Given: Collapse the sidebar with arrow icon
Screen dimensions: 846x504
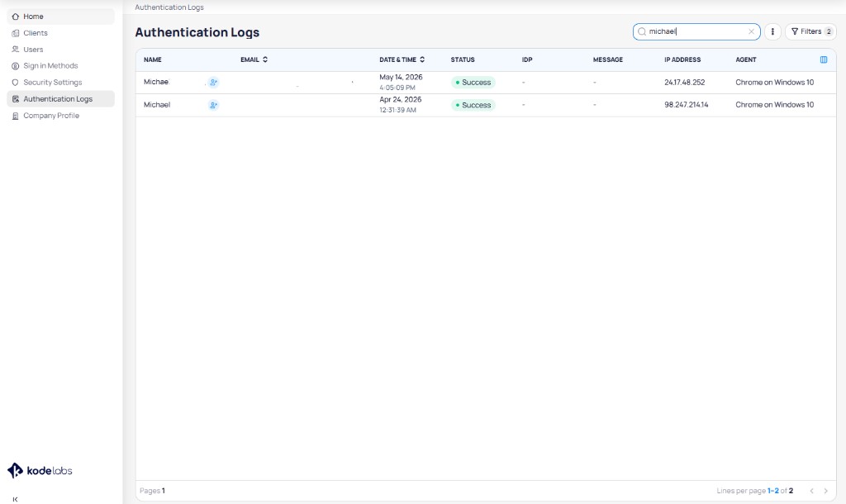Looking at the screenshot, I should 15,499.
